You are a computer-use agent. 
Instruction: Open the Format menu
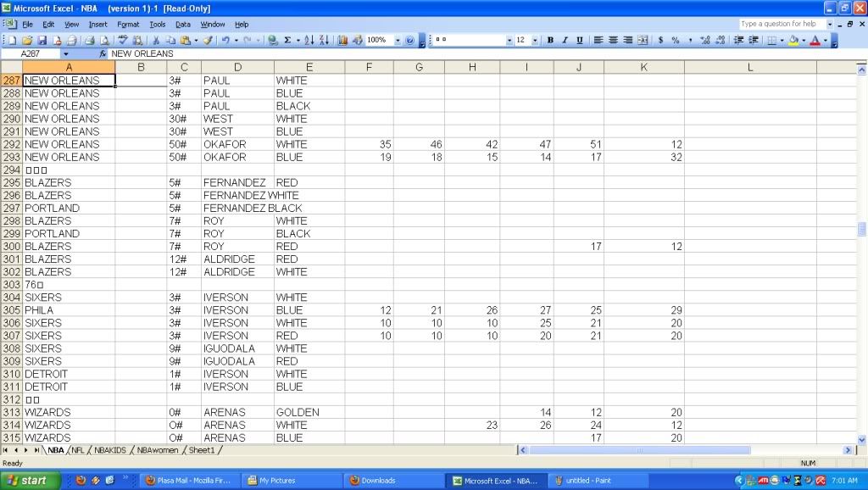pyautogui.click(x=128, y=25)
